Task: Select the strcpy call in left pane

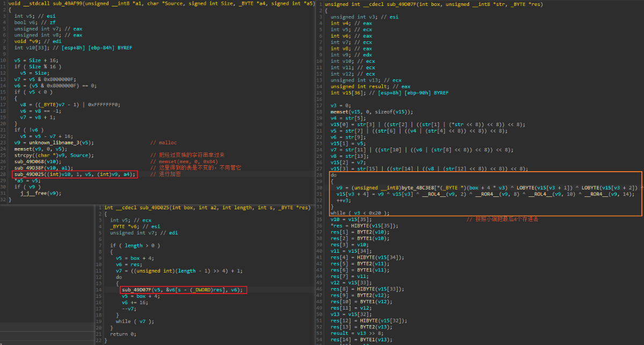Action: 23,155
